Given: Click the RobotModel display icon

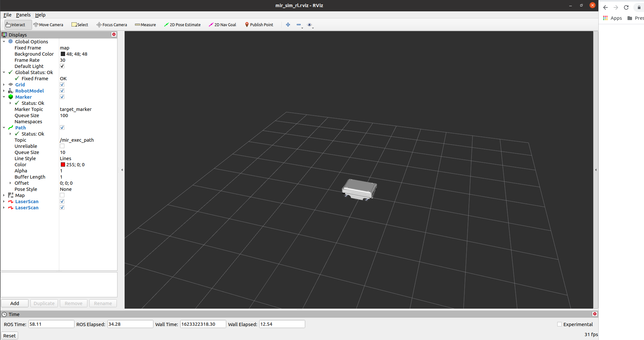Looking at the screenshot, I should (x=11, y=91).
